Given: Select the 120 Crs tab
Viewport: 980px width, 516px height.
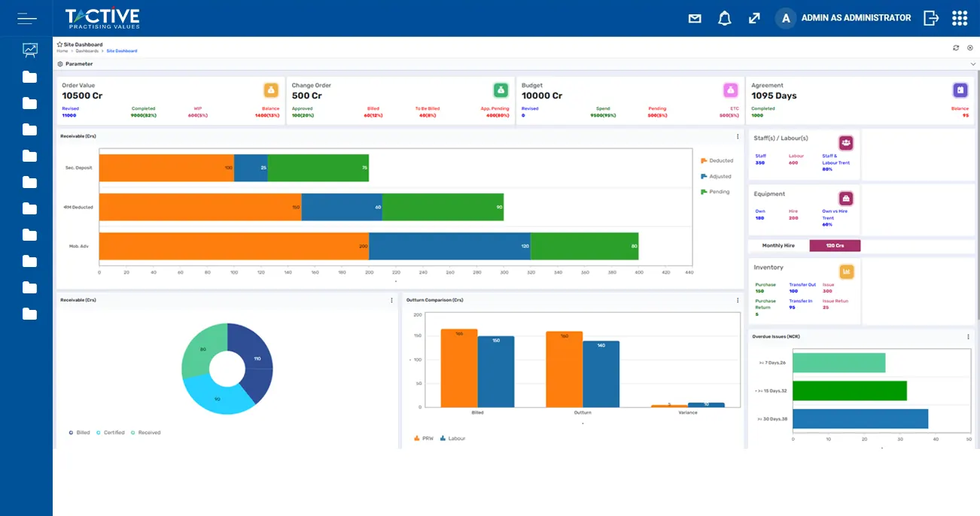Looking at the screenshot, I should (x=834, y=246).
